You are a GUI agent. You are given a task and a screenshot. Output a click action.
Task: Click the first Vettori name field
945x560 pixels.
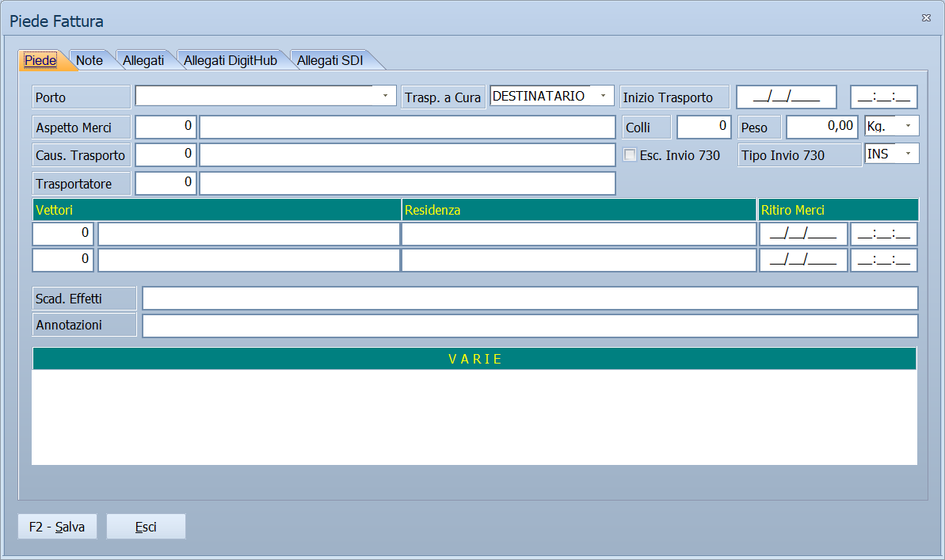[249, 234]
